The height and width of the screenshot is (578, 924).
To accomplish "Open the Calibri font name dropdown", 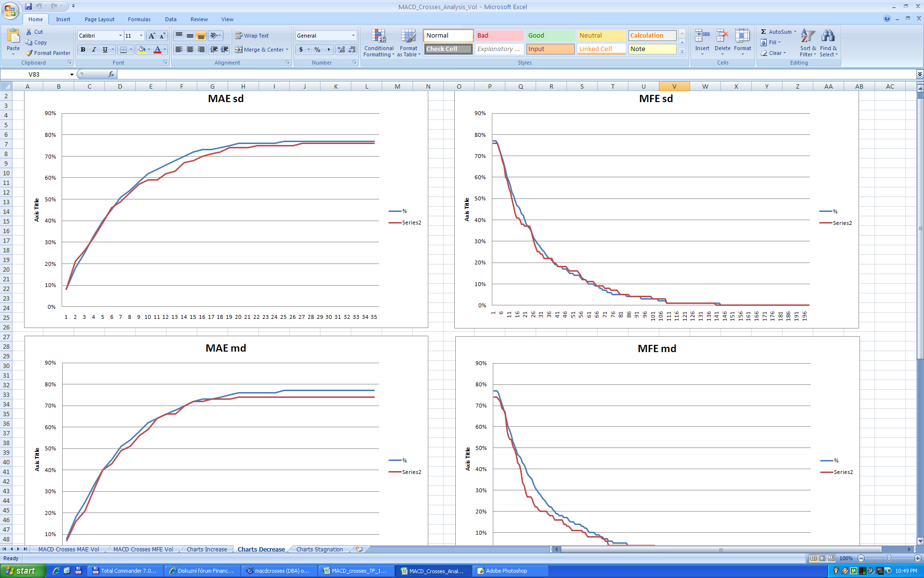I will tap(120, 36).
